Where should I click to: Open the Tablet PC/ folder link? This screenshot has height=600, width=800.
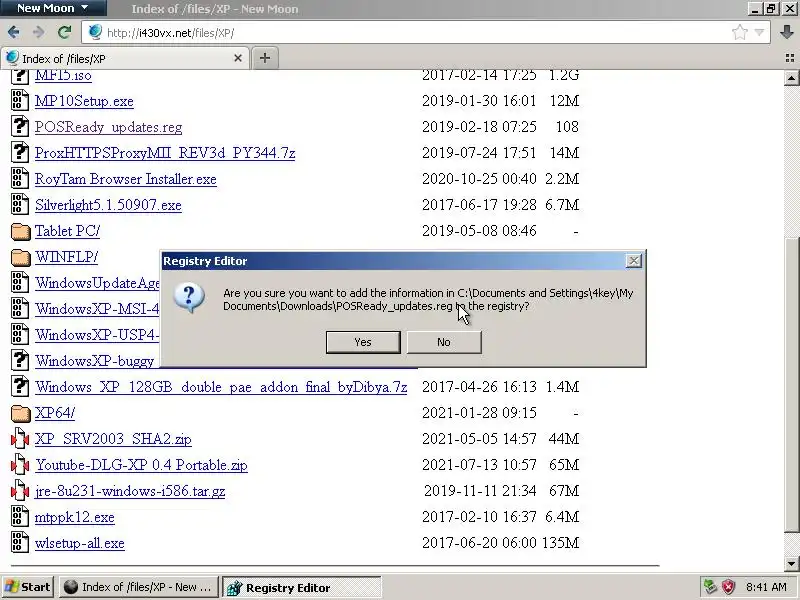tap(67, 231)
